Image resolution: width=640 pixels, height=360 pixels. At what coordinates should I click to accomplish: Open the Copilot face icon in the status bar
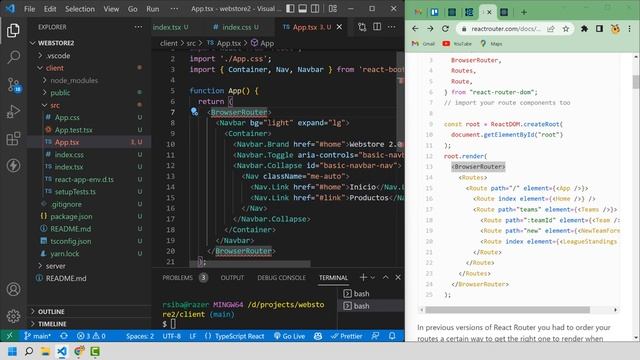318,336
